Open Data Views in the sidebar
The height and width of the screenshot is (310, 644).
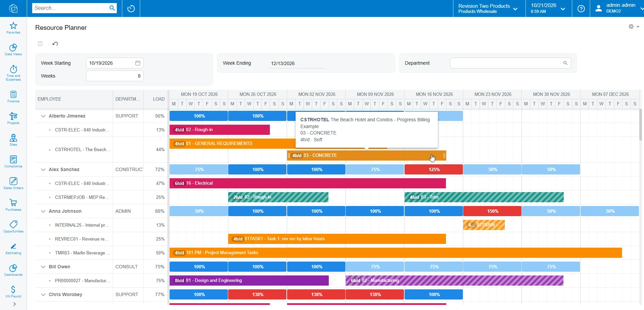(x=13, y=50)
